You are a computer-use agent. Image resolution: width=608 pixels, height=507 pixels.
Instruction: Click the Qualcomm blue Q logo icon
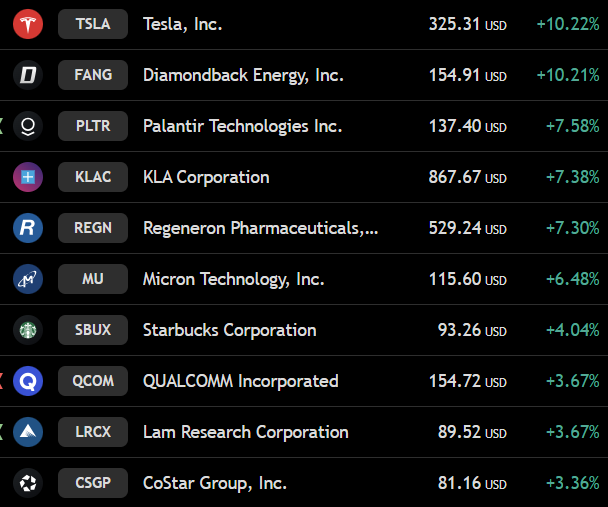[28, 381]
